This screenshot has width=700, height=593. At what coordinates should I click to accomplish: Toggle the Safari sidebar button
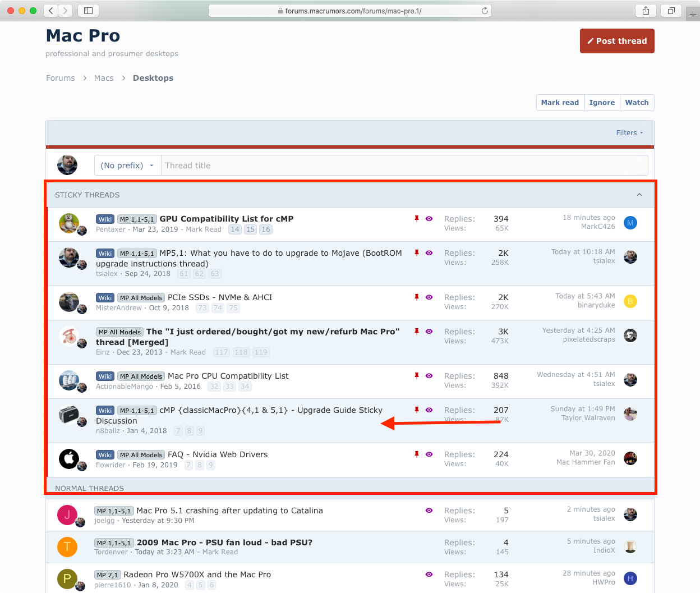[88, 10]
